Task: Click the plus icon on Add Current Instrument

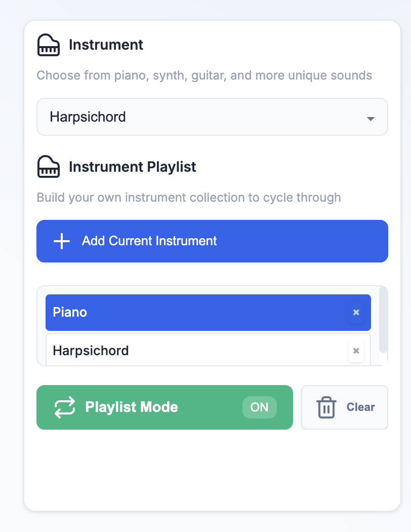Action: point(61,241)
